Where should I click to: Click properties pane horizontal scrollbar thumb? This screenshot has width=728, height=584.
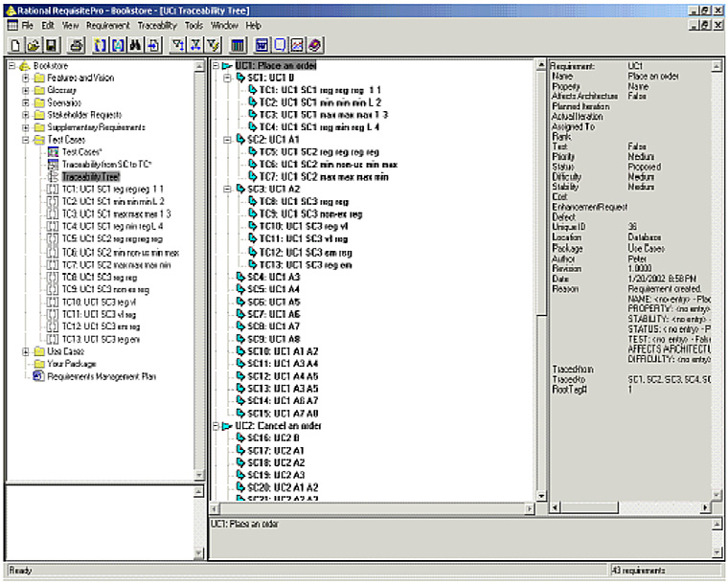tap(589, 507)
